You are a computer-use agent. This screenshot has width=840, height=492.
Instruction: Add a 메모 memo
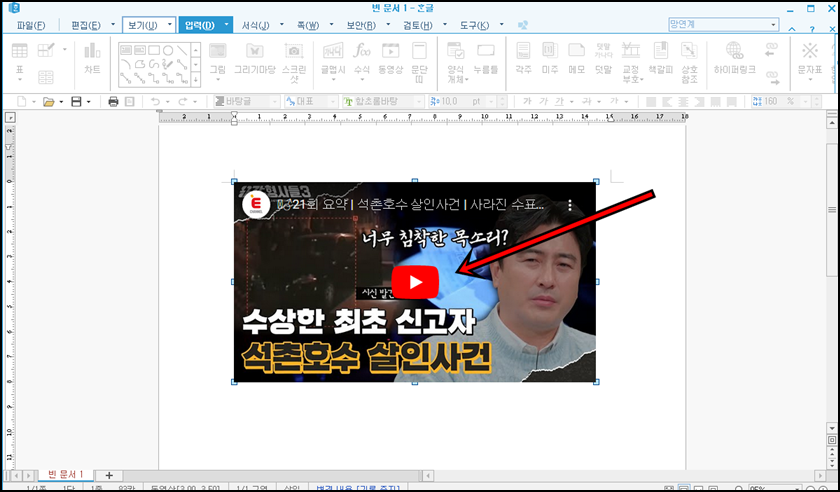[576, 58]
